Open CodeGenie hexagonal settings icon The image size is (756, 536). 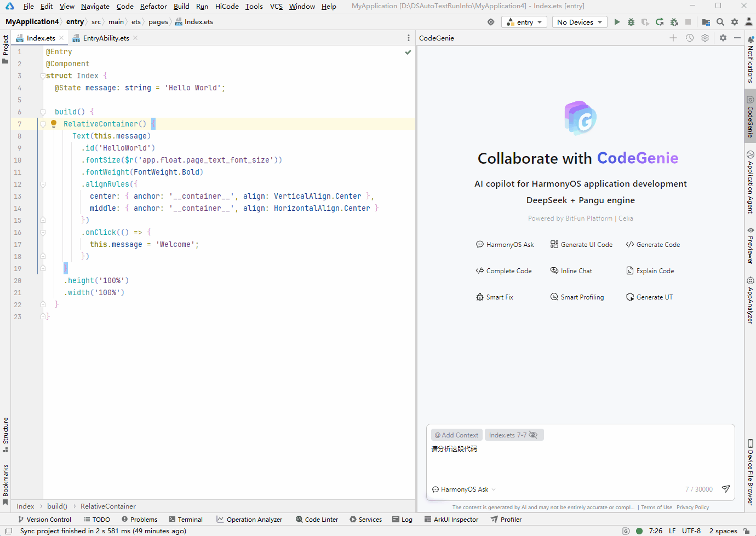[705, 38]
